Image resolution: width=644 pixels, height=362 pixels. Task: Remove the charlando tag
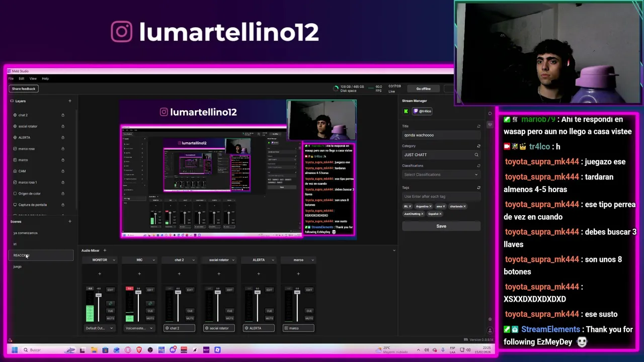(x=464, y=206)
